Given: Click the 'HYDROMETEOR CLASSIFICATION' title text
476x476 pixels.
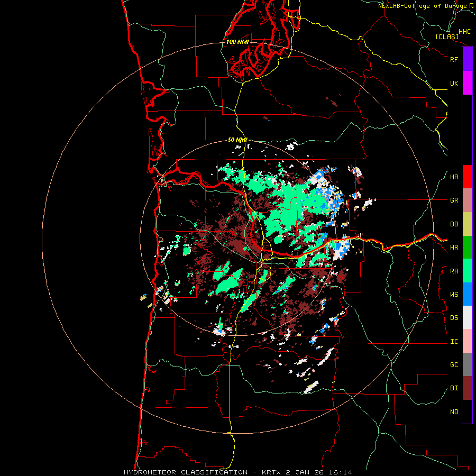Looking at the screenshot, I should pyautogui.click(x=186, y=472).
